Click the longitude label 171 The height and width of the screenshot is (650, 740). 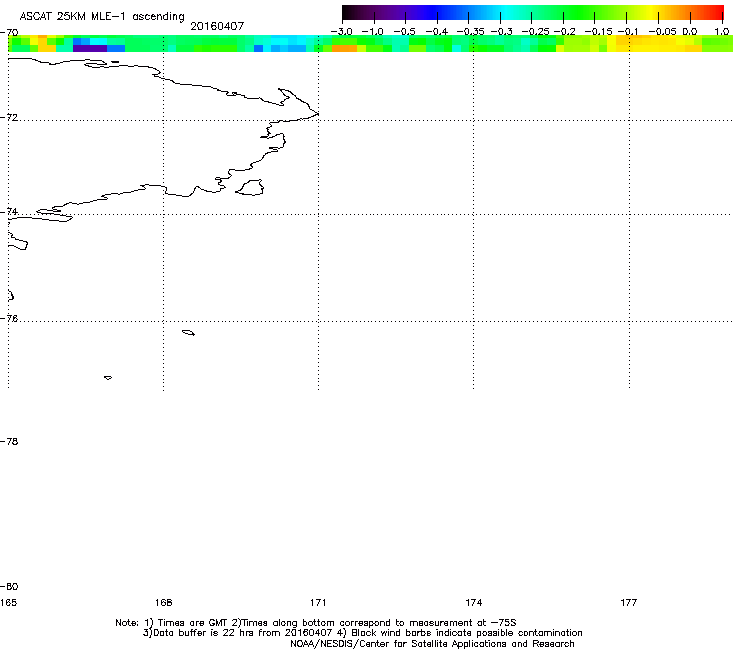click(x=318, y=602)
